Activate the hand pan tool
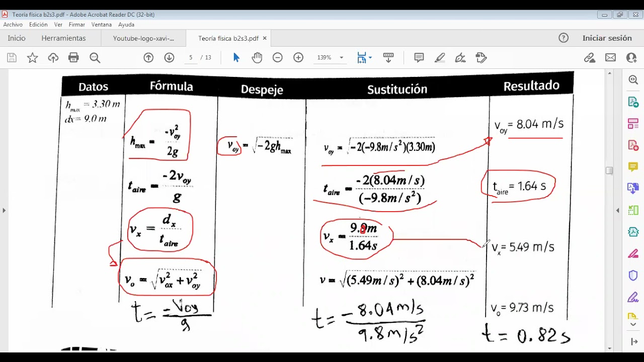 point(257,58)
